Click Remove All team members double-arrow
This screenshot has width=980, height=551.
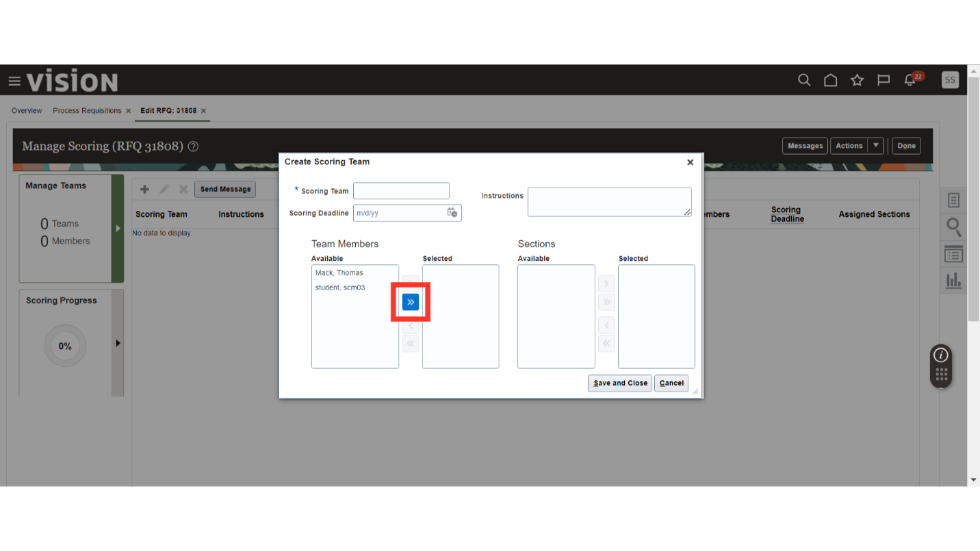pos(411,344)
